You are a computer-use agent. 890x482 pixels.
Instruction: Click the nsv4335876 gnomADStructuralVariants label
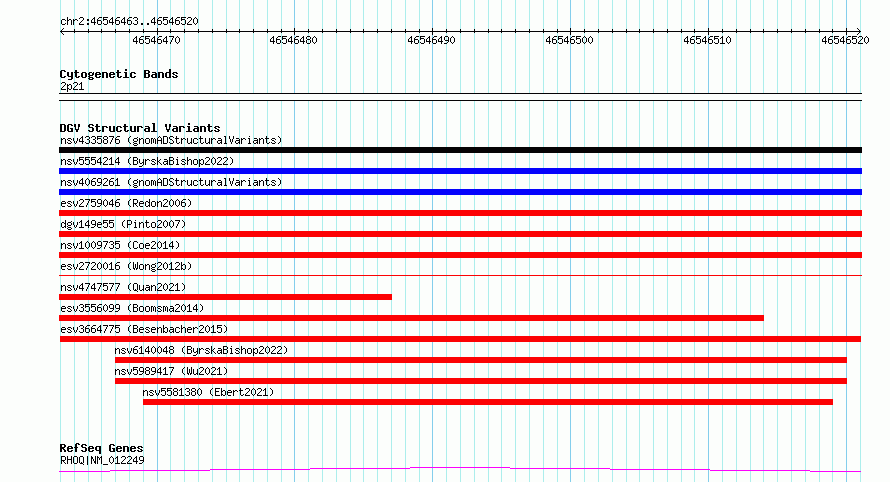click(x=171, y=140)
